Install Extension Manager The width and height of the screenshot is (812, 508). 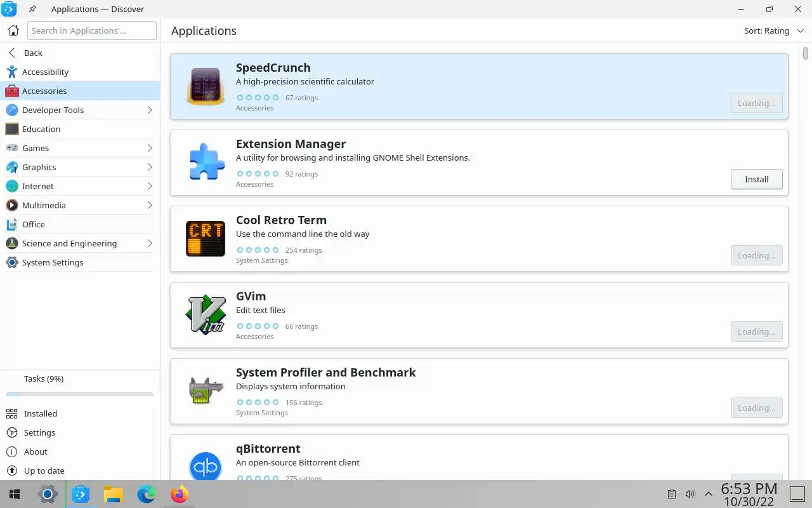tap(756, 179)
